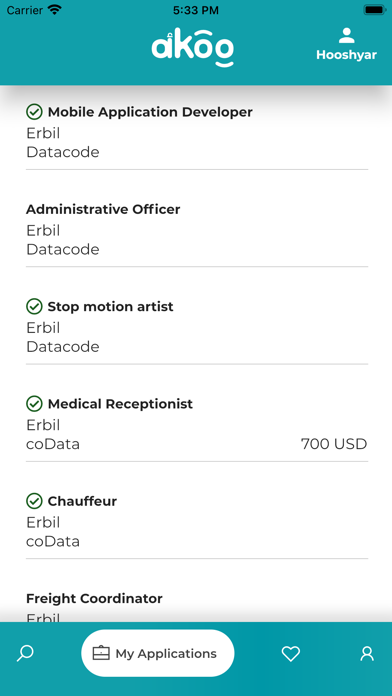The width and height of the screenshot is (392, 696).
Task: Open the Mobile Application Developer listing title
Action: pyautogui.click(x=150, y=112)
